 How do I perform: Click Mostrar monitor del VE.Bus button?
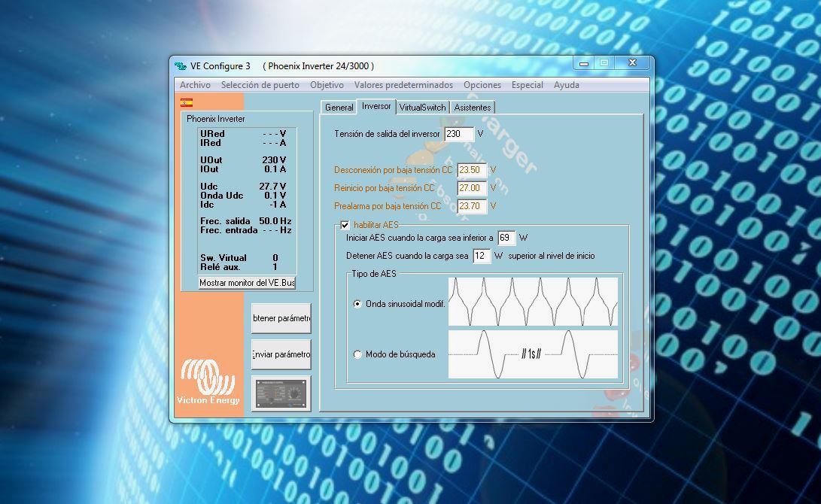[x=247, y=283]
